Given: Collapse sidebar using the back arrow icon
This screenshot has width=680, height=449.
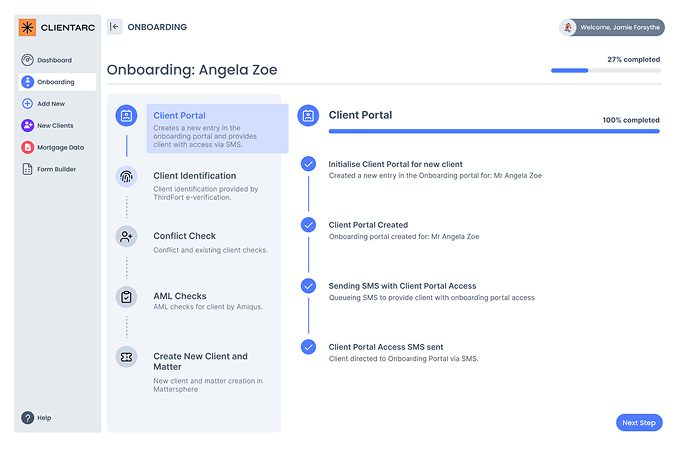Looking at the screenshot, I should 114,27.
